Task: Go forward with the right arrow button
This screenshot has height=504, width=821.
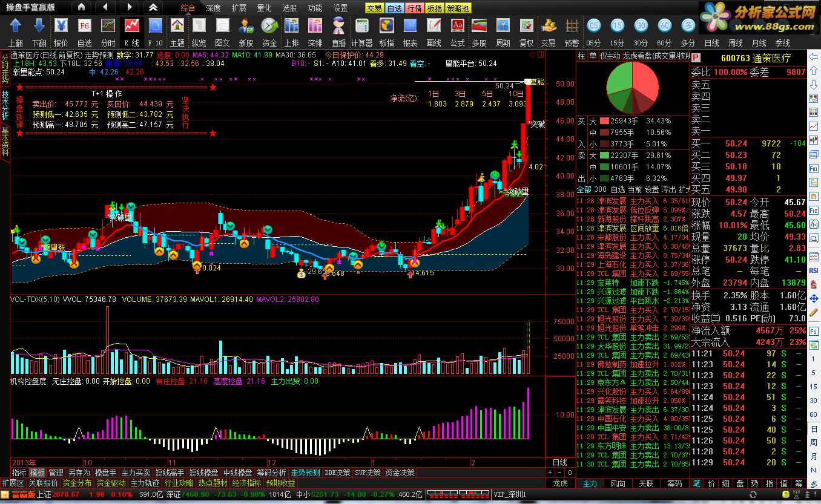Action: click(129, 7)
